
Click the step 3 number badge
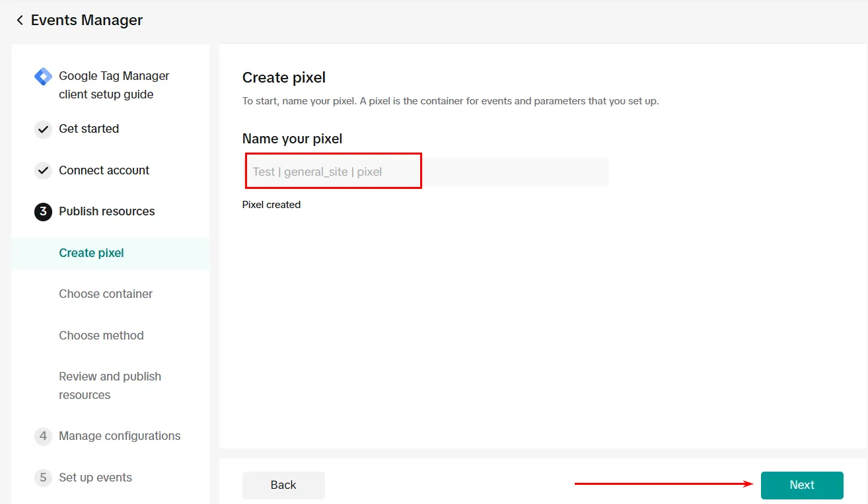[43, 211]
